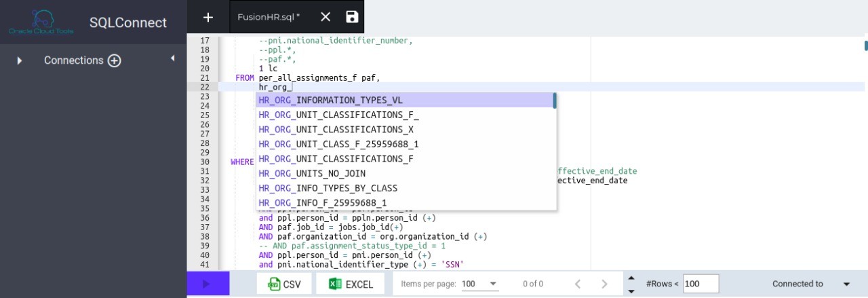Collapse the sidebar with left arrow
Screen dimensions: 868x298
172,58
